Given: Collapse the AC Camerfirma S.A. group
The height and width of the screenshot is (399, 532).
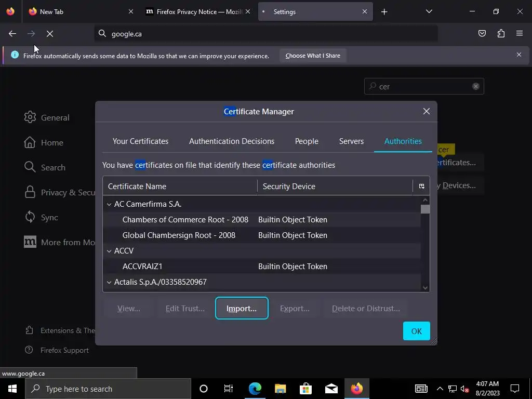Looking at the screenshot, I should (x=109, y=204).
